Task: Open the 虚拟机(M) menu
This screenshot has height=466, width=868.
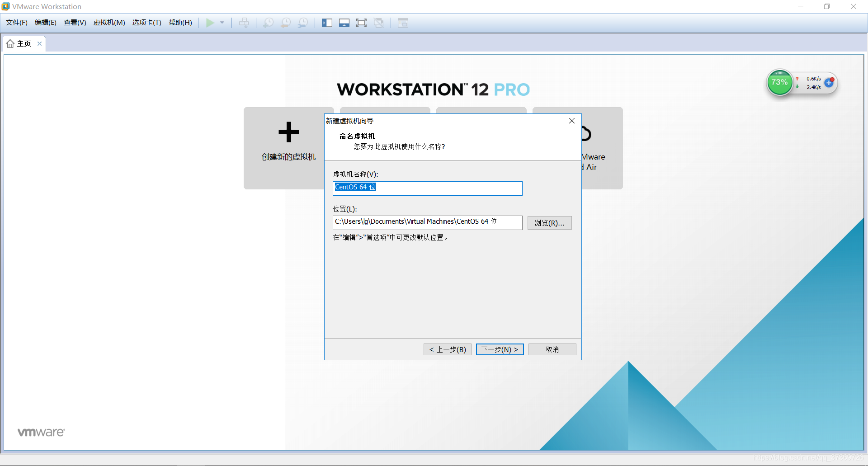Action: tap(109, 23)
